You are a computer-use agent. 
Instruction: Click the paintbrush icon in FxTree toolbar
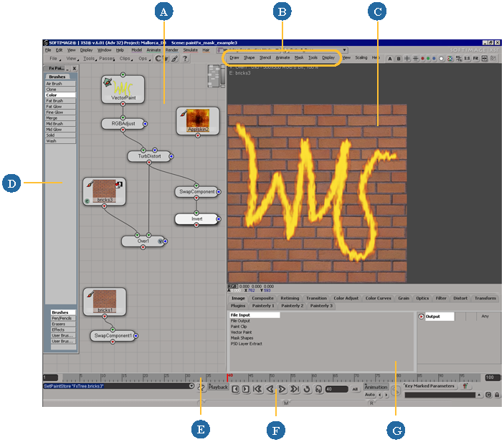point(174,59)
